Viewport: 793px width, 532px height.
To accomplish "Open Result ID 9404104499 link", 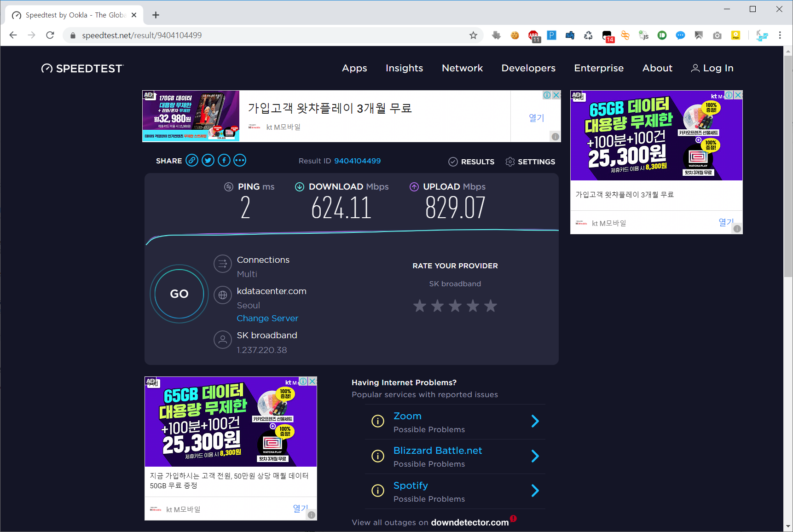I will 357,161.
